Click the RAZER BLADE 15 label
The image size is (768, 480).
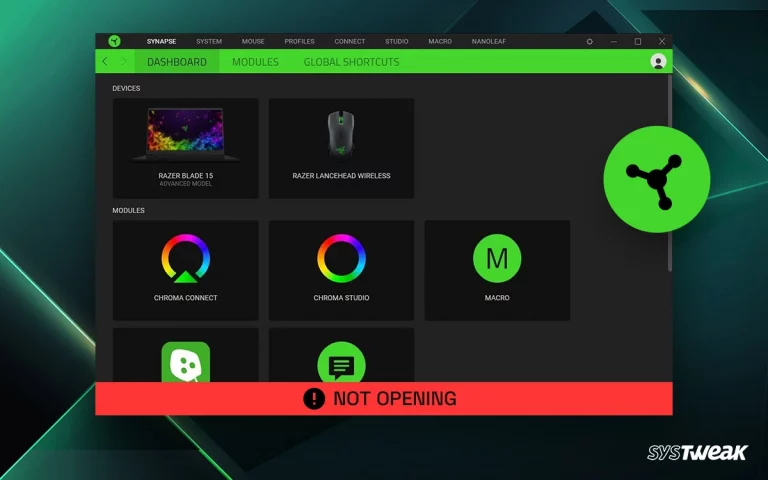pos(186,175)
